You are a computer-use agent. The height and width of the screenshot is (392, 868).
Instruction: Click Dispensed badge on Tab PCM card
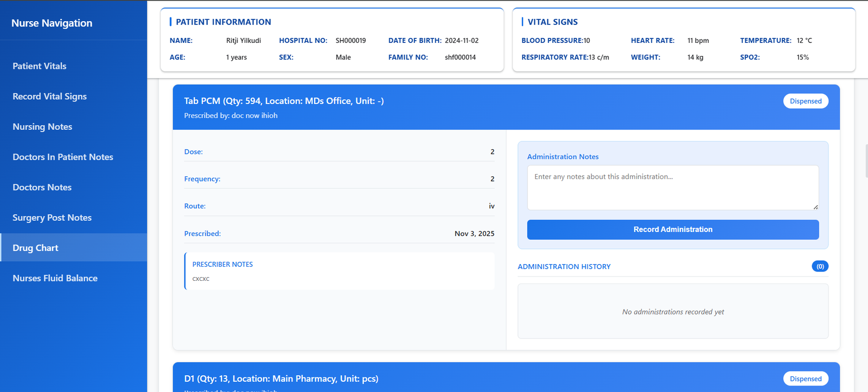pyautogui.click(x=805, y=101)
